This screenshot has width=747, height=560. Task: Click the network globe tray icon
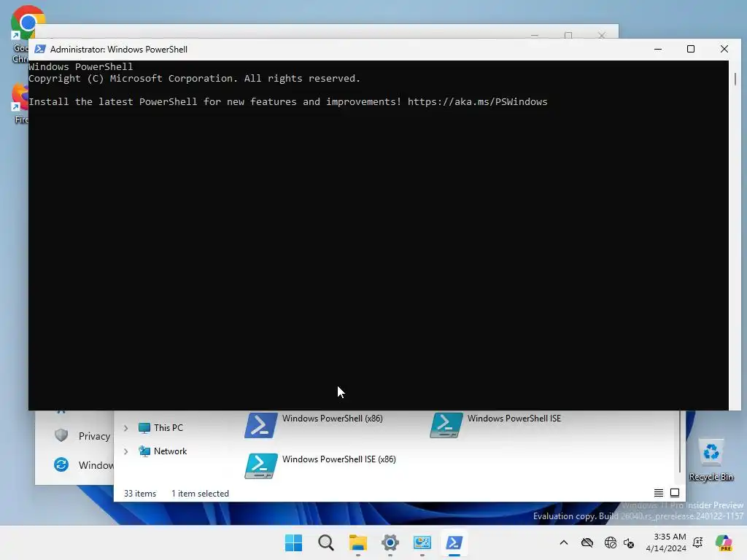click(x=611, y=542)
